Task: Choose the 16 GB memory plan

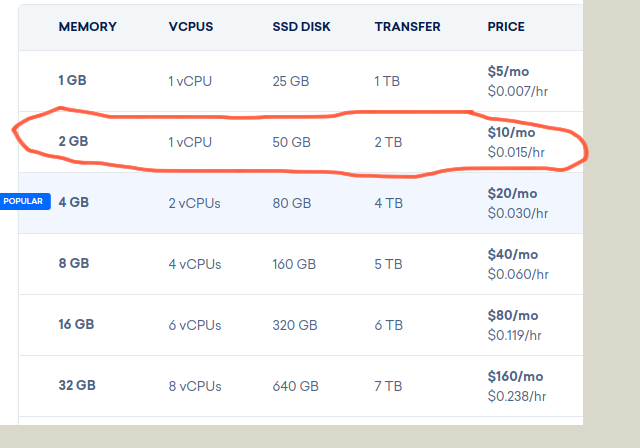Action: pyautogui.click(x=77, y=324)
